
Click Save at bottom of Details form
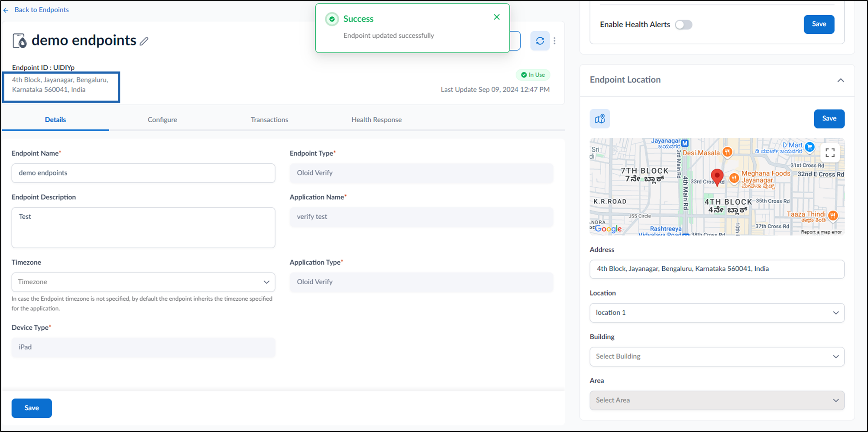[x=32, y=408]
